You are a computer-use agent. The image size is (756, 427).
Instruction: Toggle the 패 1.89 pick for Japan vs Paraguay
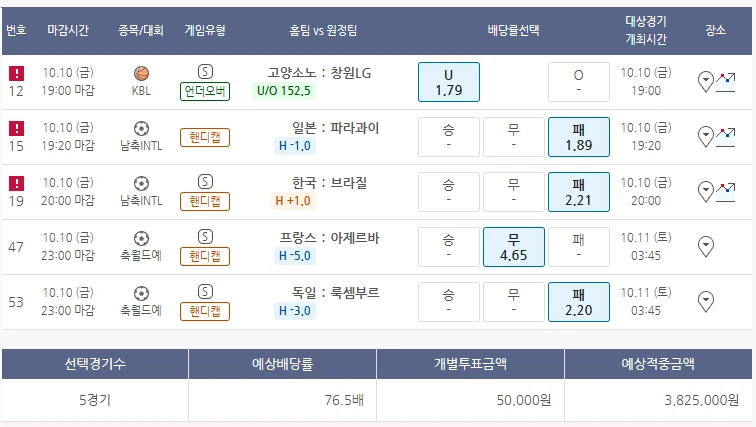(x=578, y=137)
